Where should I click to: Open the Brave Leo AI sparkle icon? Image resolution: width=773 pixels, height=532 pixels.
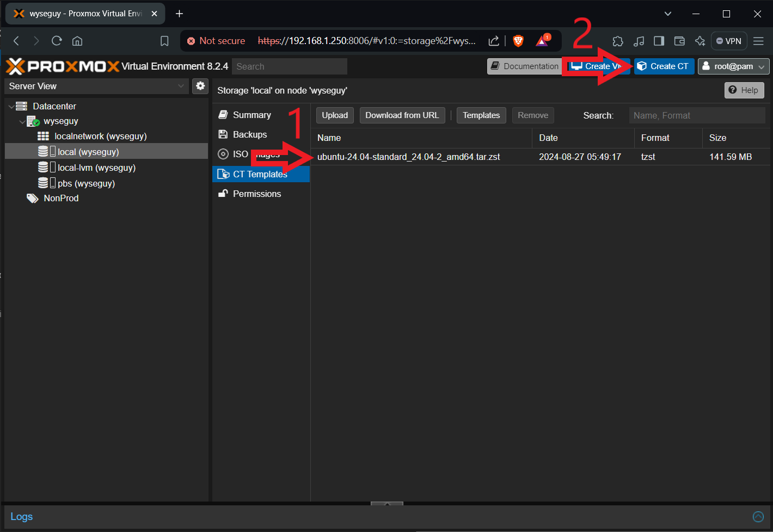tap(700, 41)
